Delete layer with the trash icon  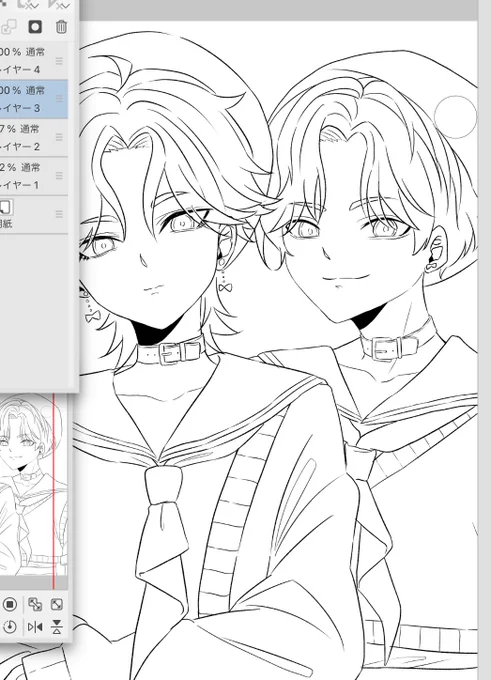point(62,27)
